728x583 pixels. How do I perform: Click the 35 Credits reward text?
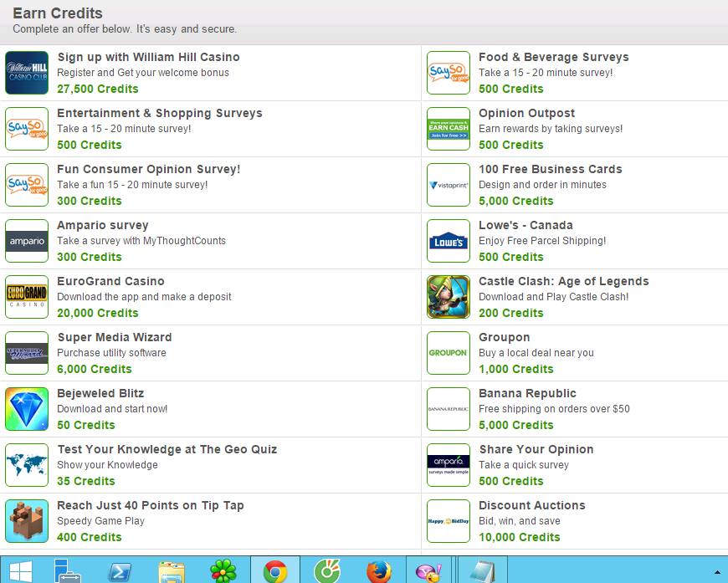coord(86,481)
